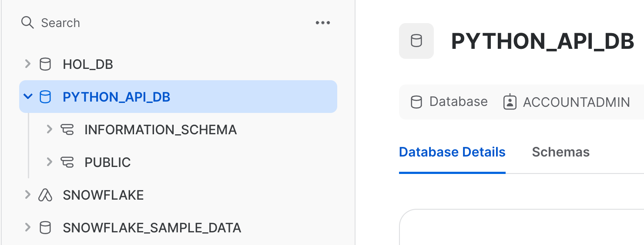Expand the SNOWFLAKE_SAMPLE_DATA node
This screenshot has height=245, width=644.
[x=28, y=227]
